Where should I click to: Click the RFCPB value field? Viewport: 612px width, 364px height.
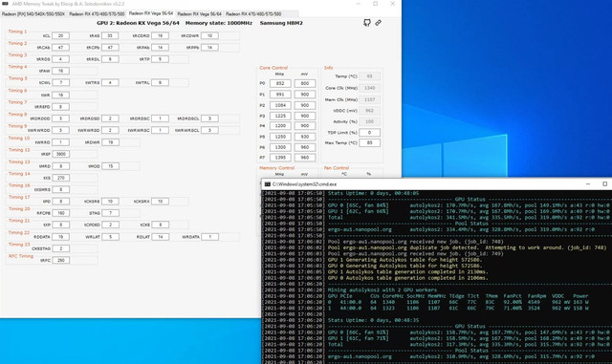pyautogui.click(x=60, y=213)
